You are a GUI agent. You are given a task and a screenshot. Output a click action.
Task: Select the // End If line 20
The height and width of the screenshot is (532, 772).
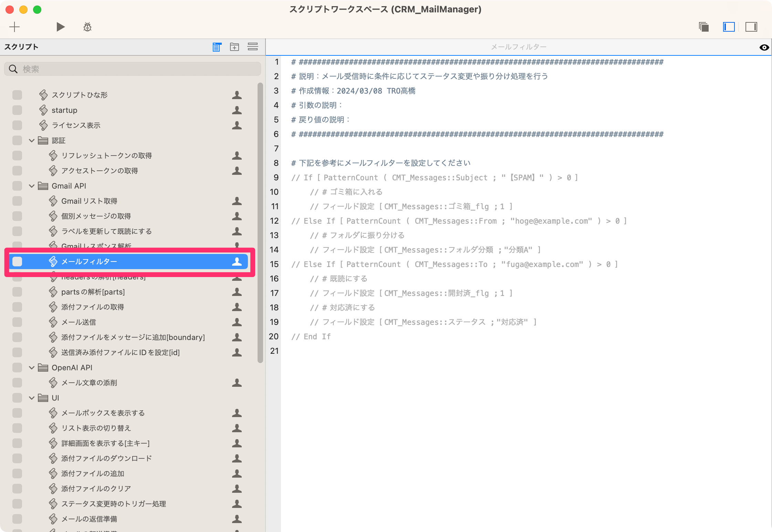coord(311,337)
